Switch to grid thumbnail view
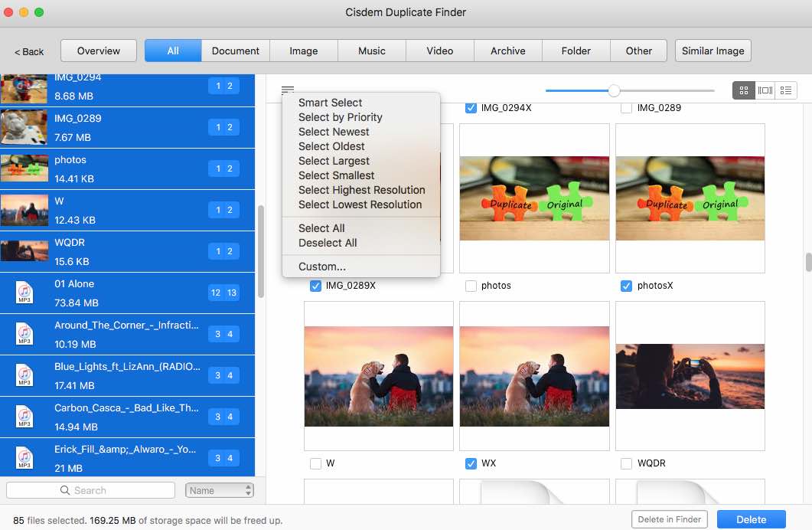812x530 pixels. click(744, 90)
